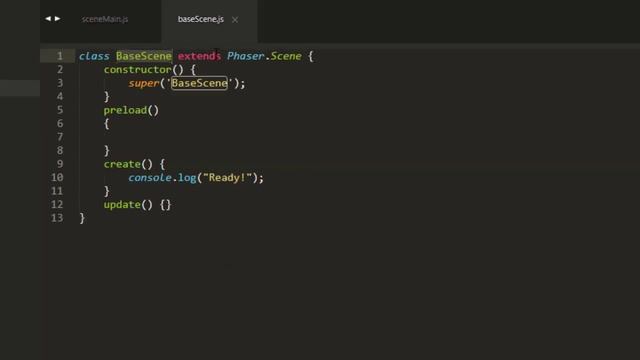
Task: Select the baseScene.js tab
Action: 200,19
